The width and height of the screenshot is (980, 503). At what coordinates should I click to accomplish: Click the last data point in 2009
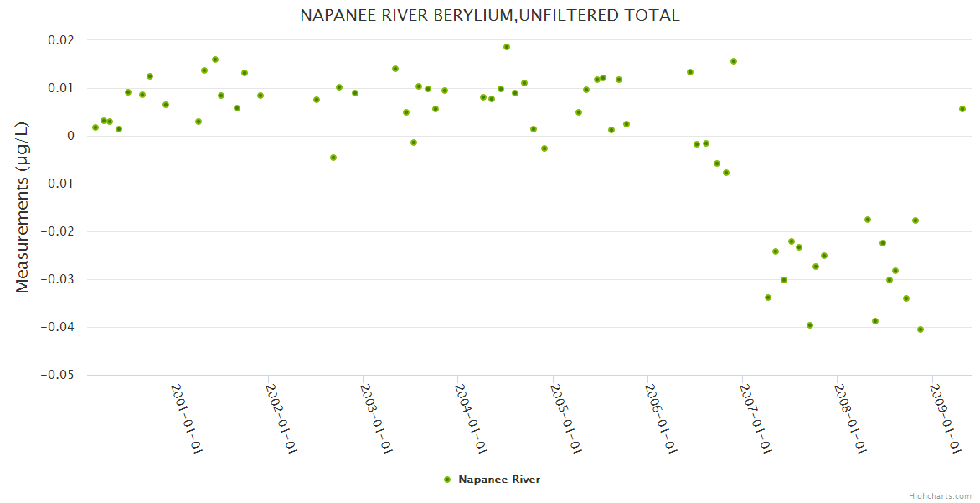tap(962, 109)
